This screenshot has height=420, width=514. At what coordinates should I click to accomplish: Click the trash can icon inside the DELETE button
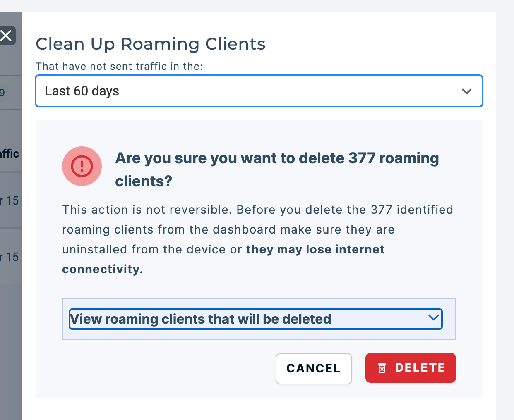pyautogui.click(x=382, y=368)
